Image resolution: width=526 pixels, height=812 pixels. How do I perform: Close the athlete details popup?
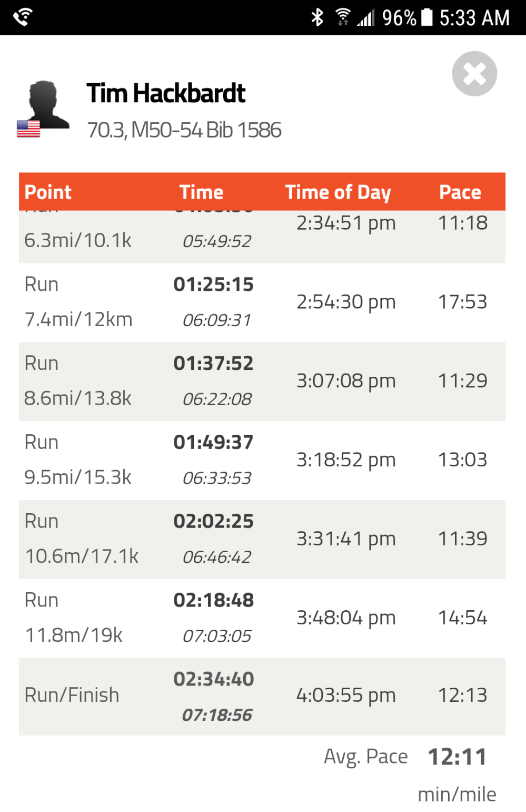pos(474,74)
